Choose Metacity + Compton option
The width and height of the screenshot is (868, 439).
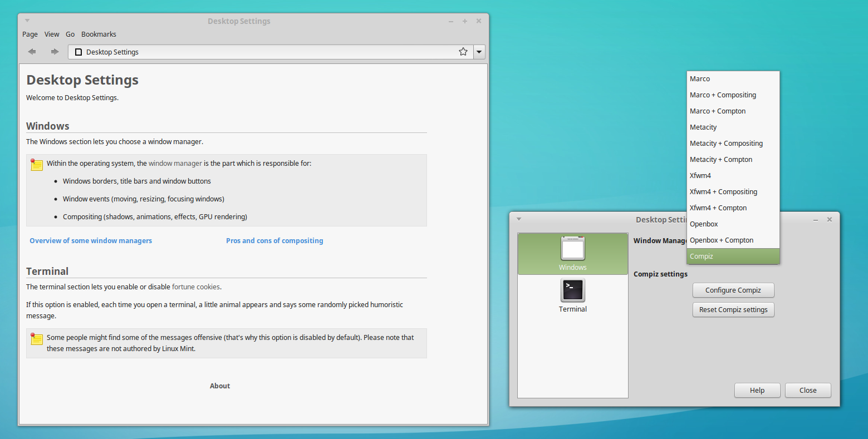pyautogui.click(x=733, y=160)
